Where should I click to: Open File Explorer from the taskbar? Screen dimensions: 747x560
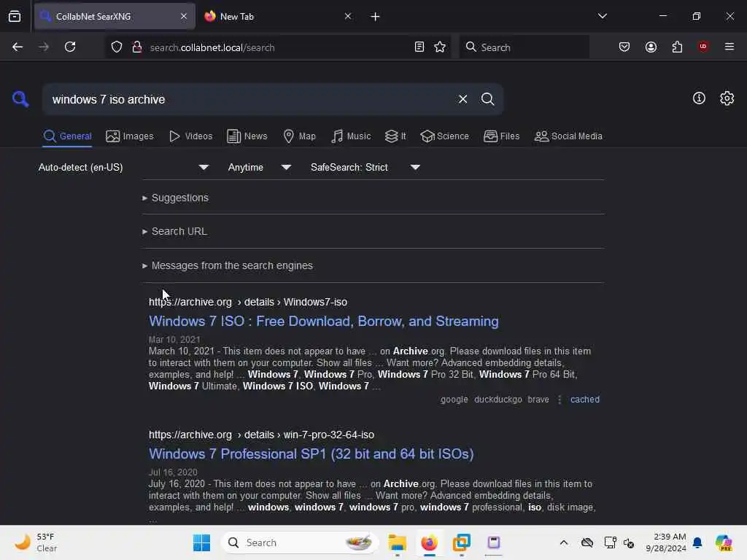point(398,542)
